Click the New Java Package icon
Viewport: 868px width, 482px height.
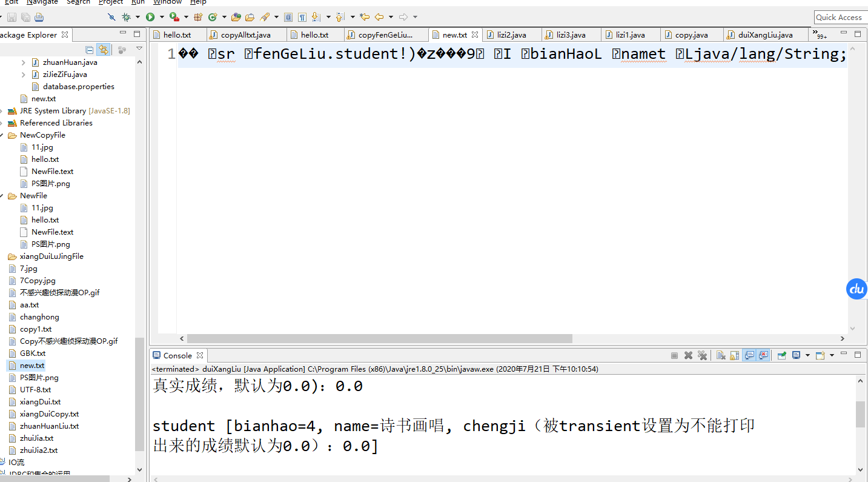tap(198, 17)
